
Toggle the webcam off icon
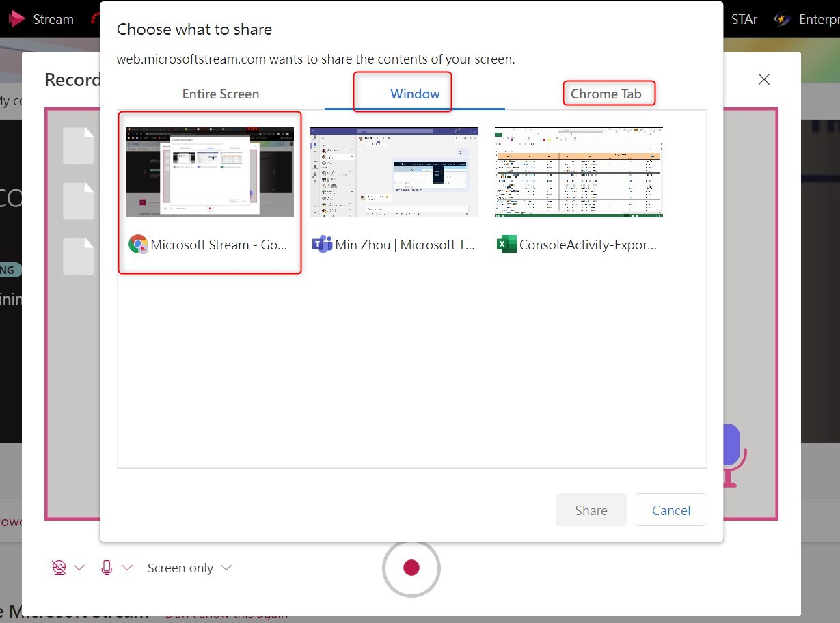pyautogui.click(x=59, y=568)
